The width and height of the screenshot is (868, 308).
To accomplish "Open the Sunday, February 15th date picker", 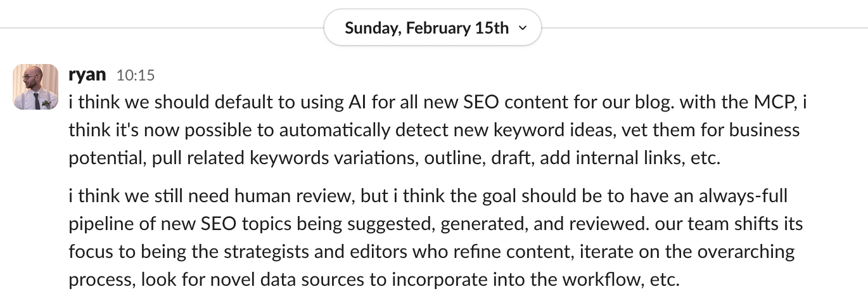I will tap(426, 29).
